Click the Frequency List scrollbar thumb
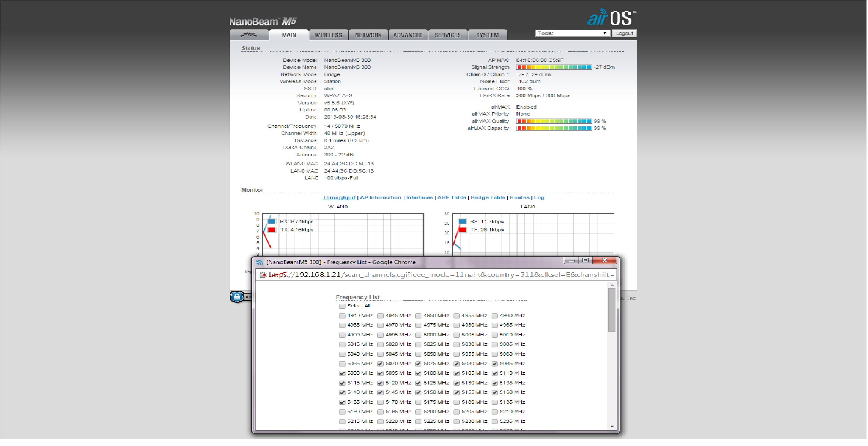868x446 pixels. click(x=612, y=310)
